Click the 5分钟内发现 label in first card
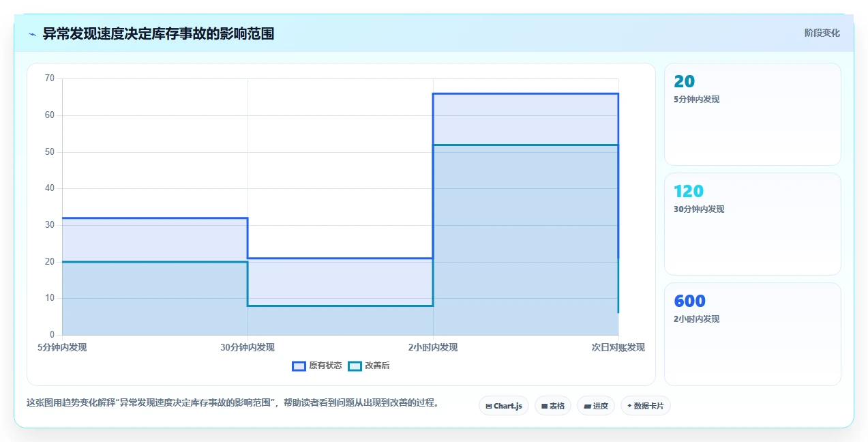Viewport: 868px width, 442px height. pos(696,100)
